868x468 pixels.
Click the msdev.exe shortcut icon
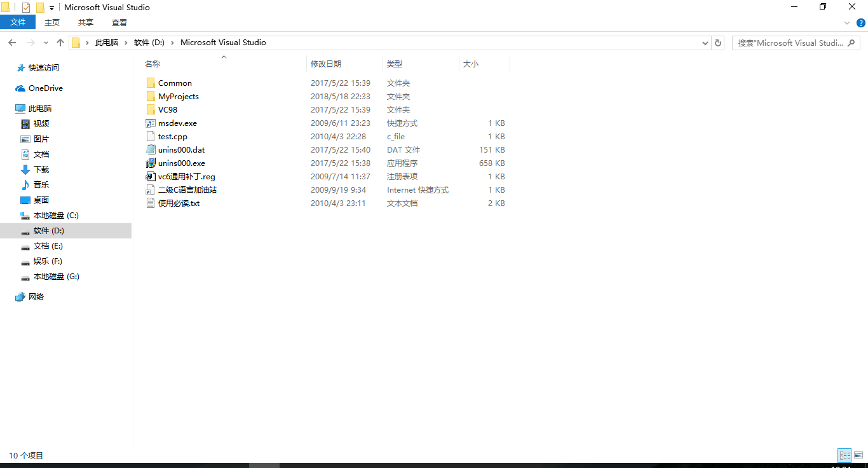click(x=151, y=123)
